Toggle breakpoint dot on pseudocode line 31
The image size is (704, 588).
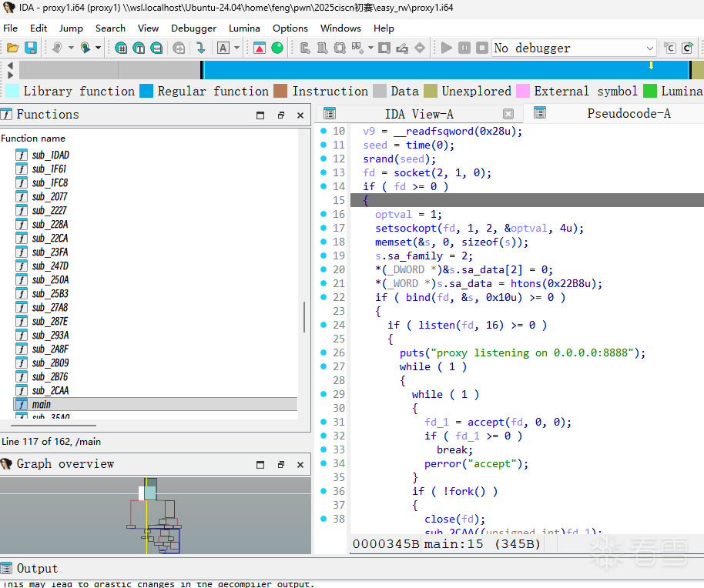point(324,422)
